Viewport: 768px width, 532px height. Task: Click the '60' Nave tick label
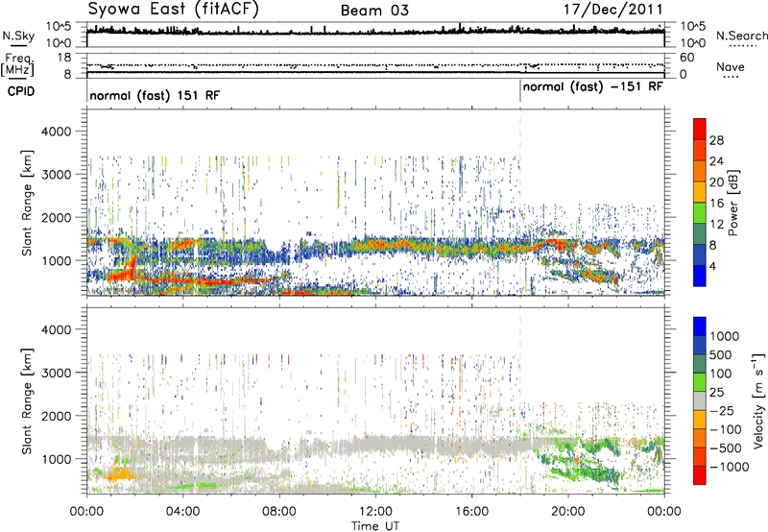pyautogui.click(x=686, y=58)
